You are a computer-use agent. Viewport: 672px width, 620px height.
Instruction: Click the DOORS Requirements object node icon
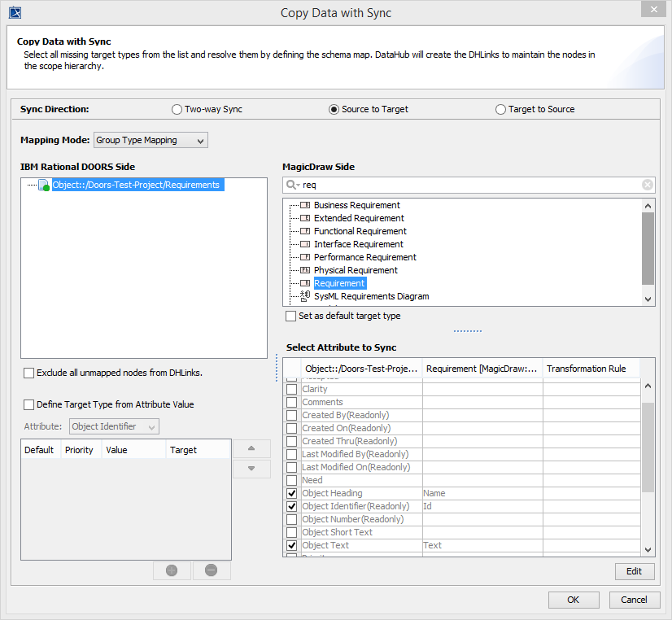click(44, 186)
